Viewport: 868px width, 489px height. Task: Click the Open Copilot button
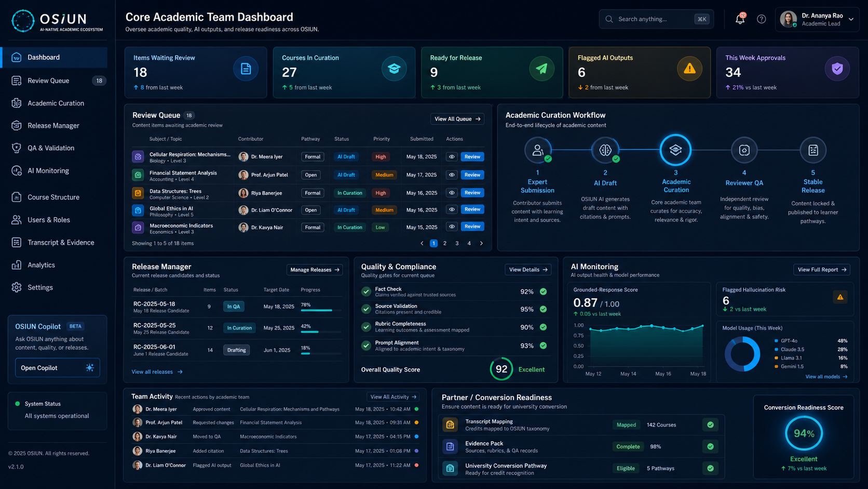(x=57, y=368)
